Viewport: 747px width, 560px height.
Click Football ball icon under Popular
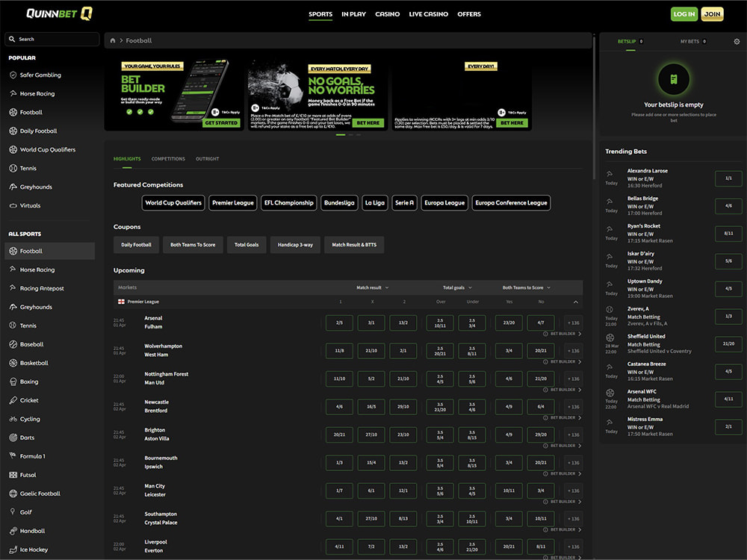click(x=13, y=113)
